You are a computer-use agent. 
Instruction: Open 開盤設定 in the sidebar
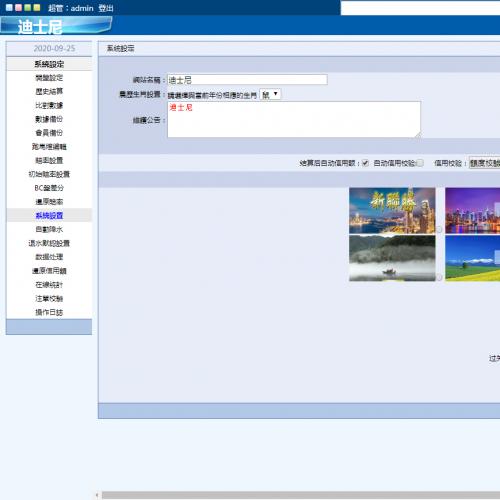click(x=49, y=78)
